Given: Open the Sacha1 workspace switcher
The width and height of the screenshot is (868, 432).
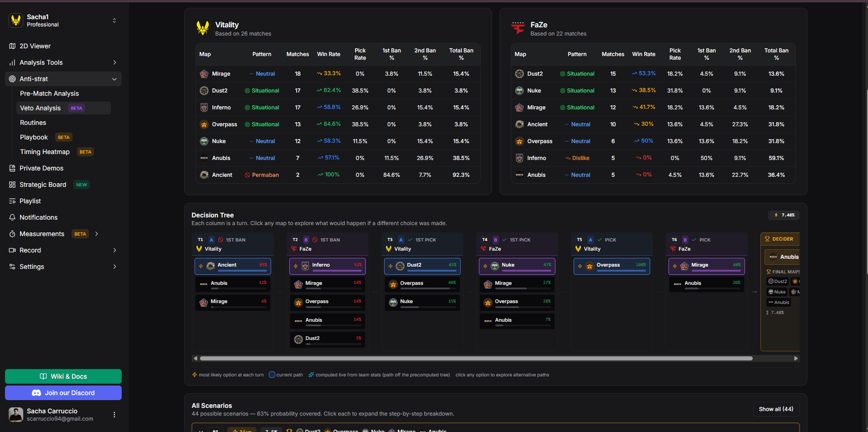Looking at the screenshot, I should click(114, 21).
